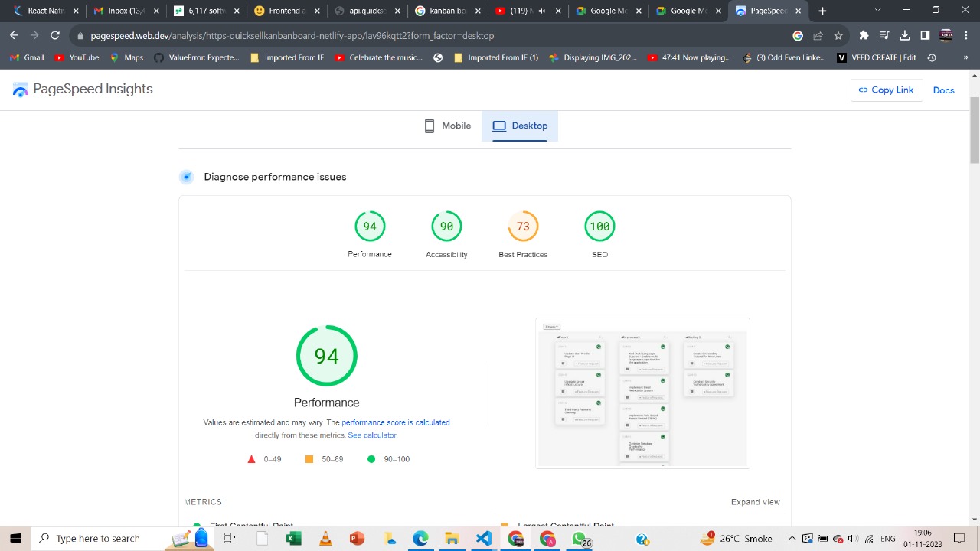Show hidden system tray icons

tap(792, 539)
